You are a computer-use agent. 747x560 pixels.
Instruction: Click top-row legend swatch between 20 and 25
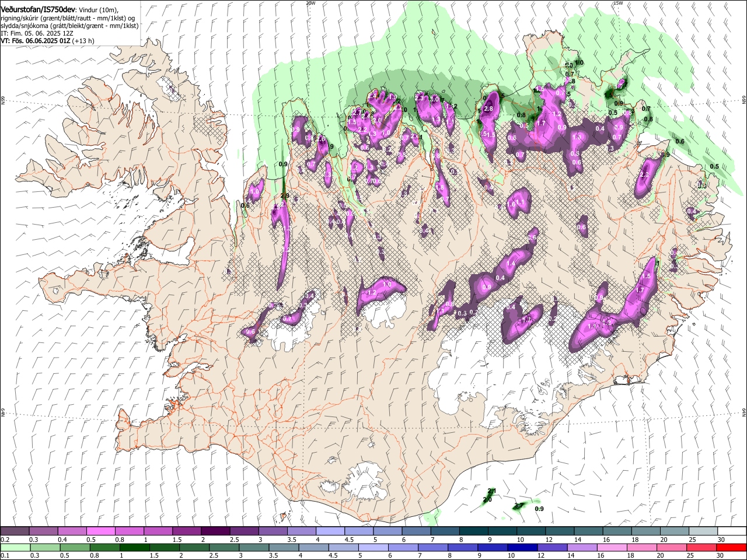tap(673, 531)
